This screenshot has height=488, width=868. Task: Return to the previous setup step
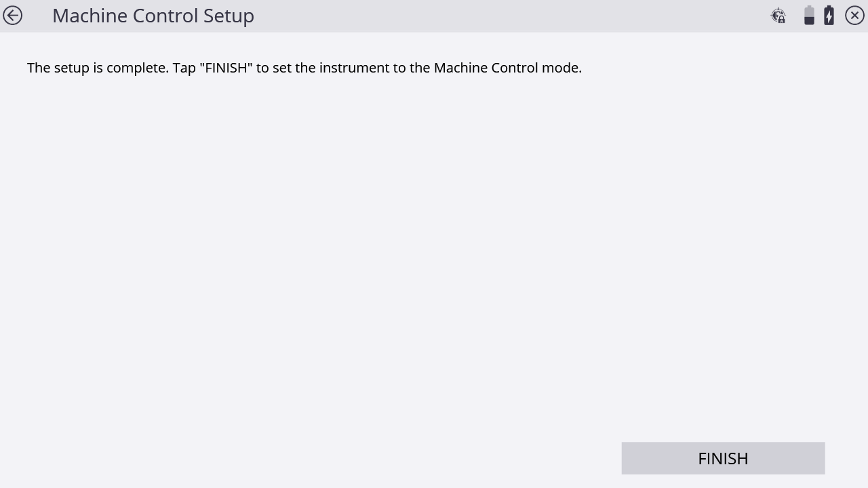click(x=12, y=15)
